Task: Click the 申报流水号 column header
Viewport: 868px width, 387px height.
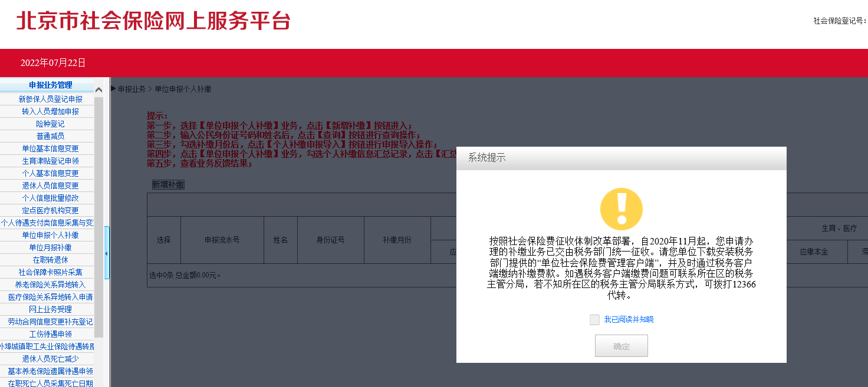Action: 222,240
